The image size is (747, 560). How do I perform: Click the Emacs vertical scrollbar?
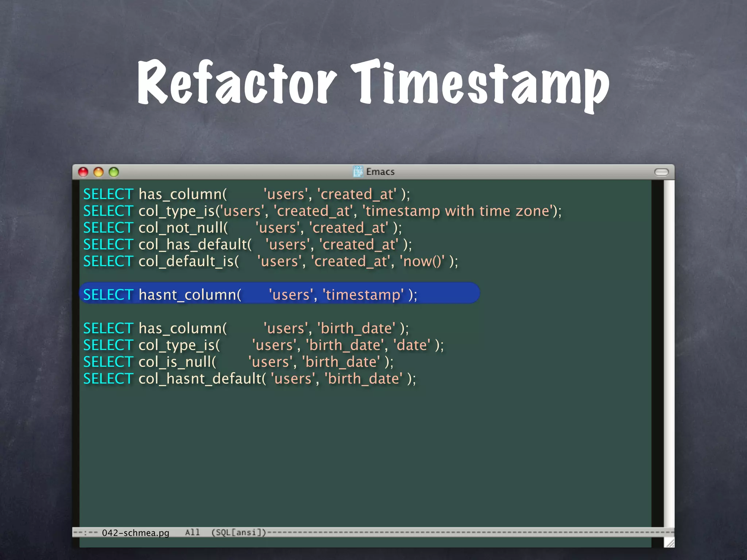tap(669, 353)
